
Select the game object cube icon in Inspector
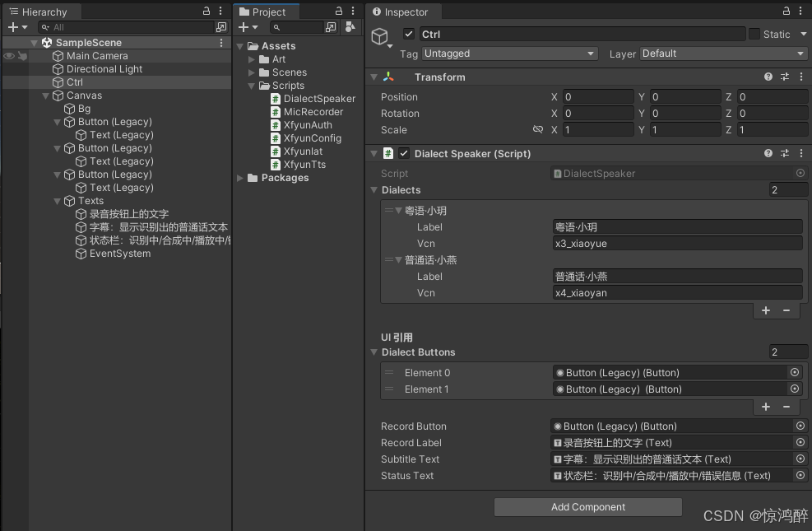(x=379, y=36)
